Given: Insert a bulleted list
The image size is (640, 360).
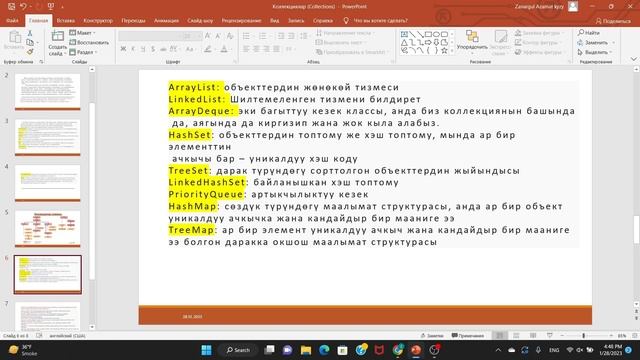Looking at the screenshot, I should 247,36.
